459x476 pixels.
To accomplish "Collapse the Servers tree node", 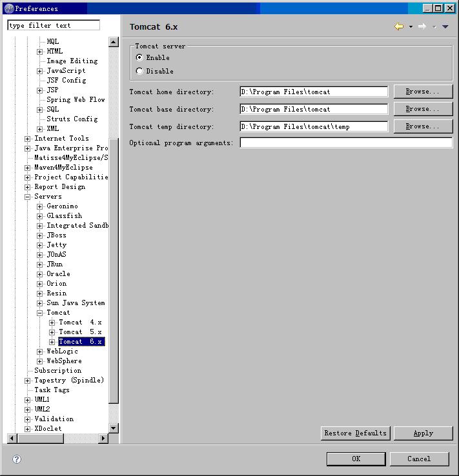I will pyautogui.click(x=28, y=197).
